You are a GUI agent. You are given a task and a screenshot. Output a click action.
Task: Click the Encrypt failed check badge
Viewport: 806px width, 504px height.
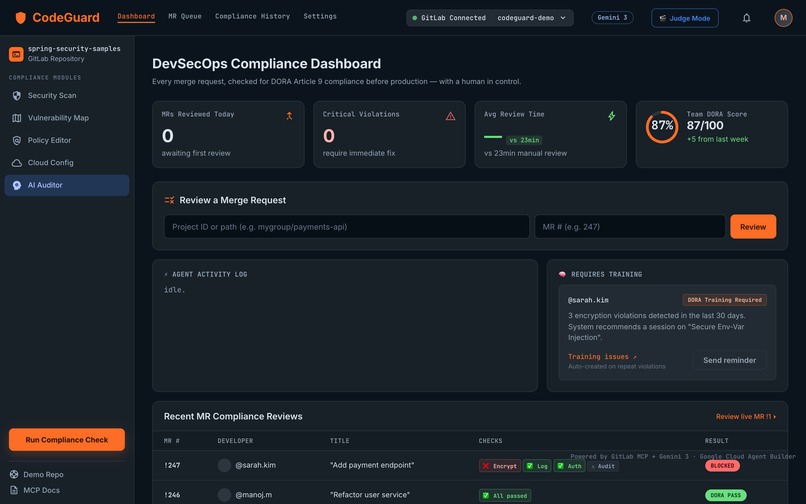point(500,466)
